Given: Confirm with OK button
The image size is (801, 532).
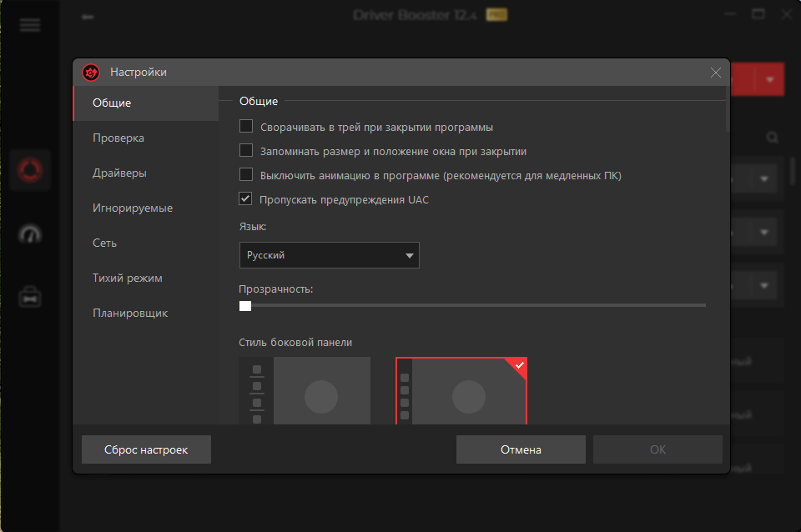Looking at the screenshot, I should coord(657,449).
